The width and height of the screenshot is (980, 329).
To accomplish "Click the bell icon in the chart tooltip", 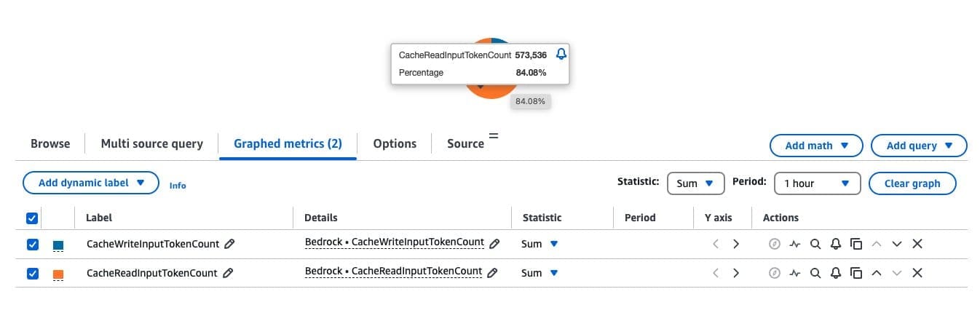I will [561, 54].
